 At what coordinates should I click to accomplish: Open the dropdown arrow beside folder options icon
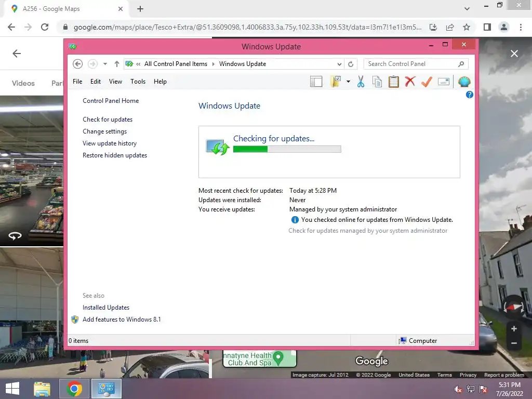click(x=348, y=82)
